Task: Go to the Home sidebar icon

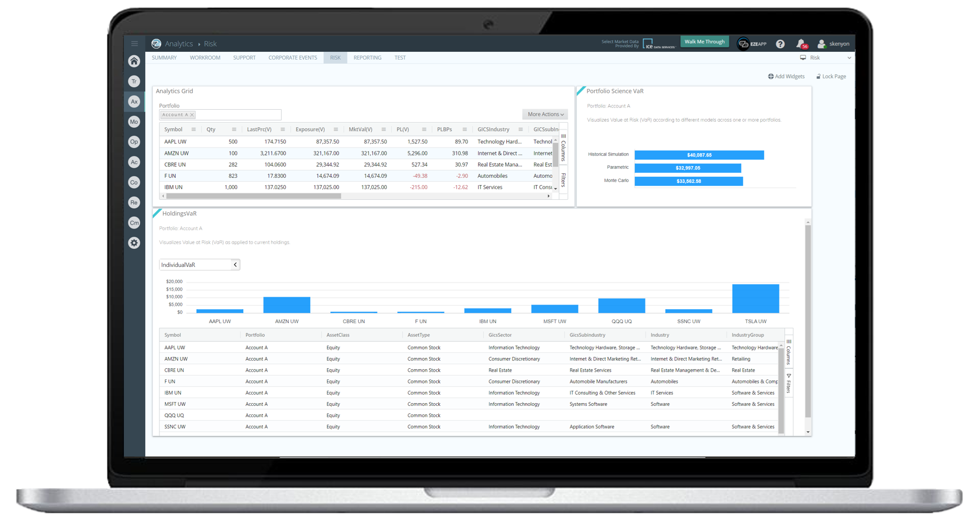Action: (x=134, y=61)
